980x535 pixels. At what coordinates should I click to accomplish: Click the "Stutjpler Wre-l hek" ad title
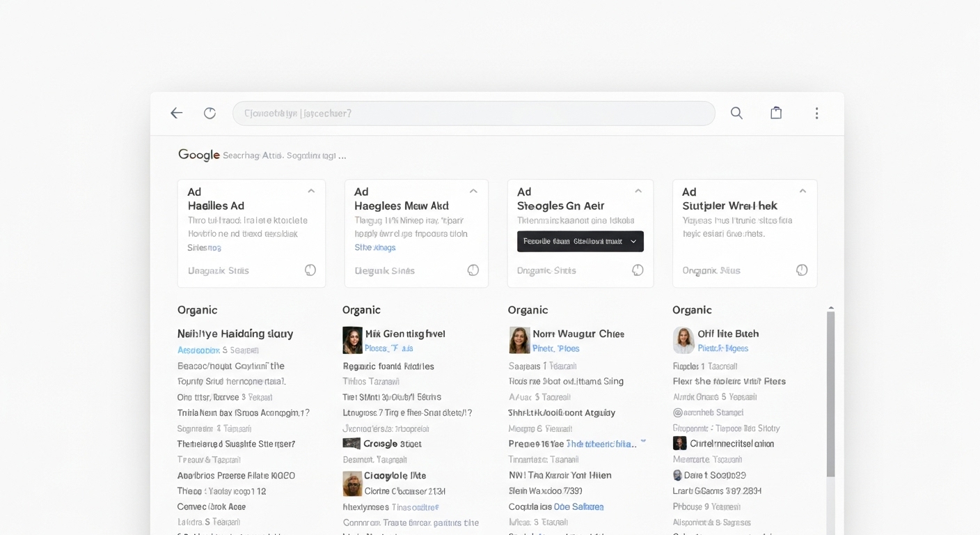tap(729, 206)
